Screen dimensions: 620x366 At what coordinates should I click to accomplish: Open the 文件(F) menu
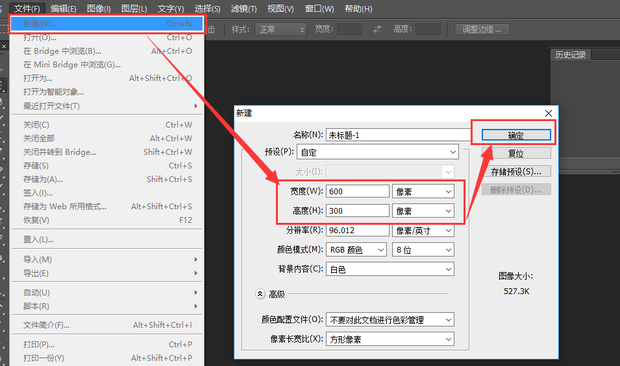coord(27,8)
